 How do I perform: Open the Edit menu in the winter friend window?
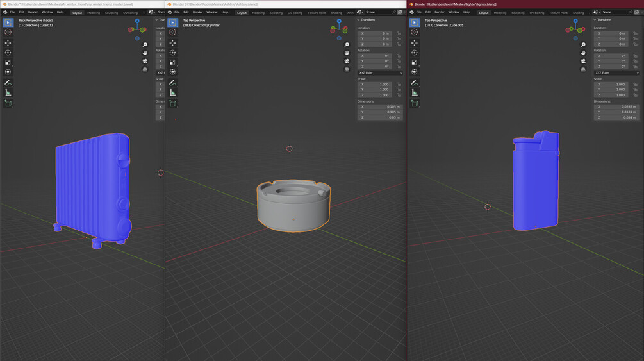pos(21,12)
